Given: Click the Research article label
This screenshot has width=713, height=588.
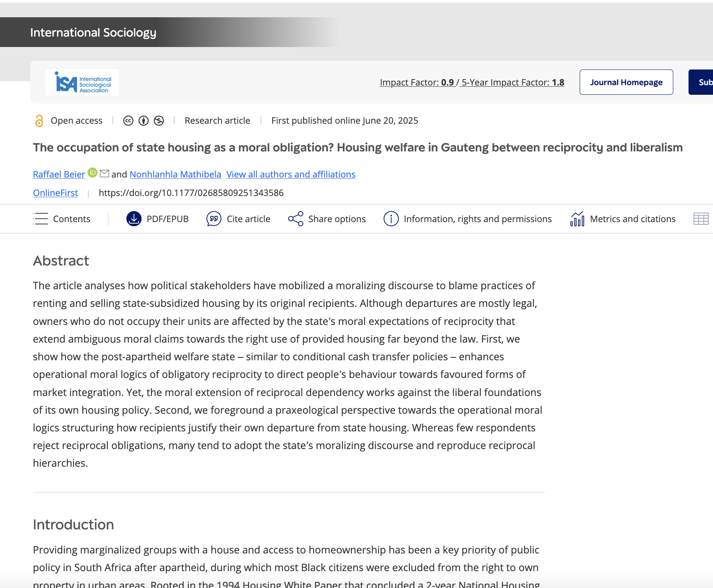Looking at the screenshot, I should point(217,120).
